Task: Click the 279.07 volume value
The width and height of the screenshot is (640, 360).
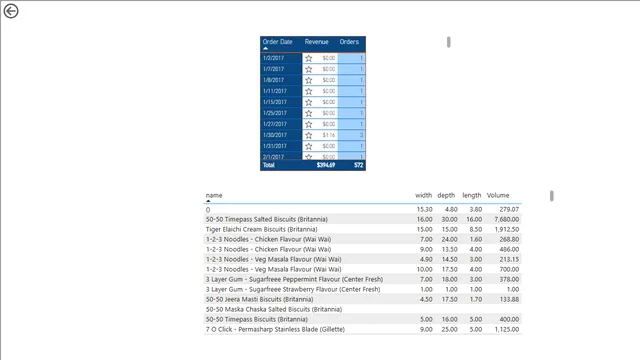Action: click(x=509, y=209)
